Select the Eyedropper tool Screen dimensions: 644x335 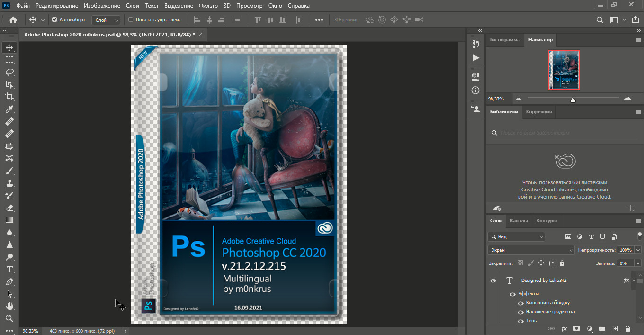click(9, 109)
